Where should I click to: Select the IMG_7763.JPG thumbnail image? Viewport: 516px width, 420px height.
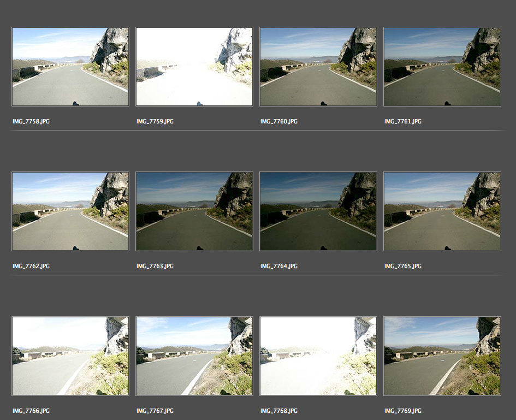[x=194, y=211]
